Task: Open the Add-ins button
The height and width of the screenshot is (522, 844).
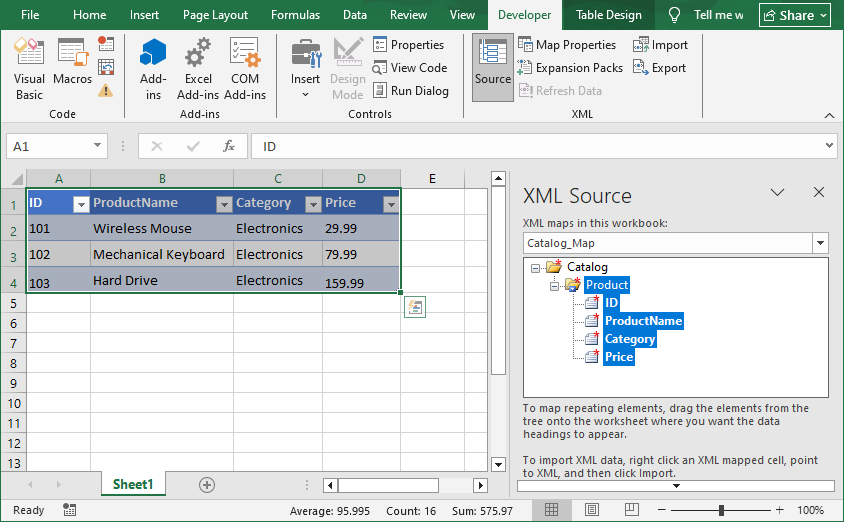Action: [x=153, y=69]
